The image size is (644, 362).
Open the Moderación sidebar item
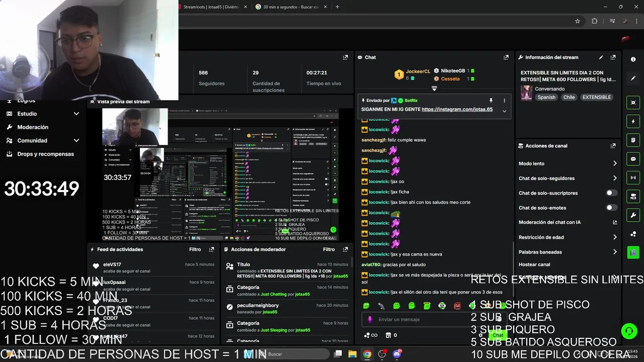(x=33, y=127)
